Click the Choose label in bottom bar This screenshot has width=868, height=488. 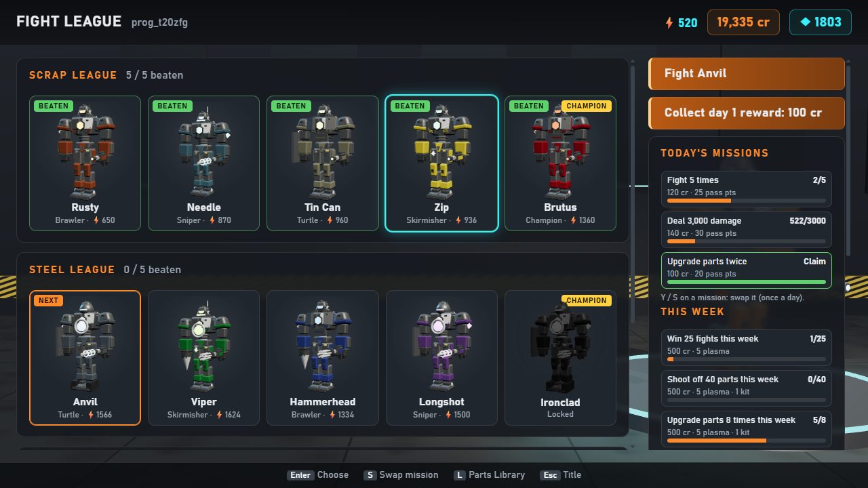coord(333,474)
